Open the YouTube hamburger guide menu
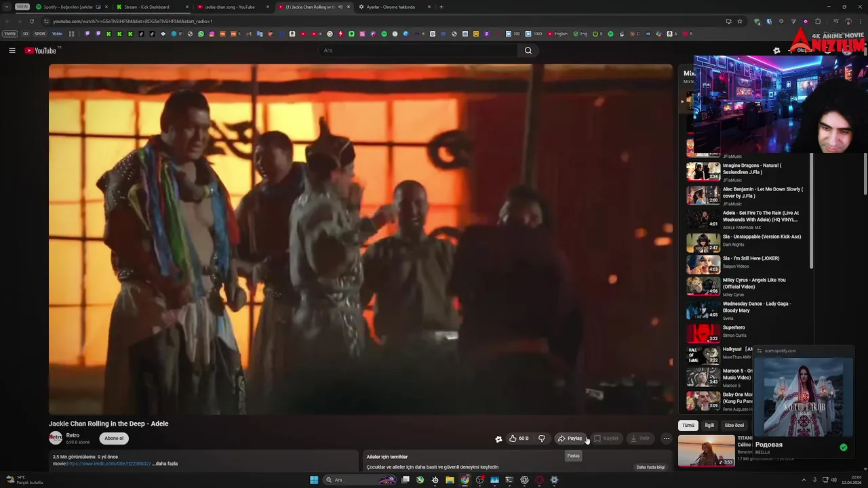This screenshot has width=868, height=488. 12,50
